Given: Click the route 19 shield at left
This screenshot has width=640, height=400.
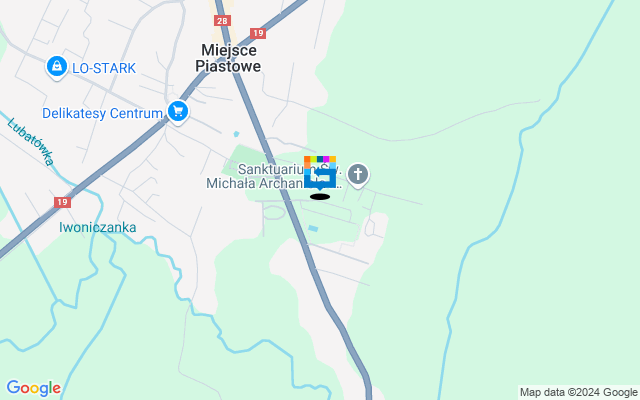Looking at the screenshot, I should click(x=62, y=202).
